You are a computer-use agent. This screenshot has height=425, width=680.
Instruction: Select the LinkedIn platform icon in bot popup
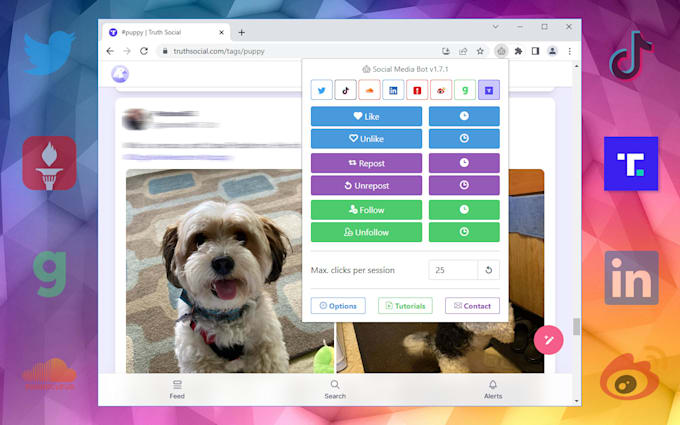[393, 90]
